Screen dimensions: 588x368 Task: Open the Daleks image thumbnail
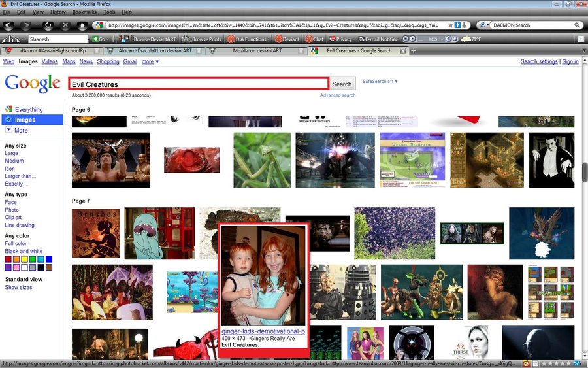pyautogui.click(x=343, y=292)
